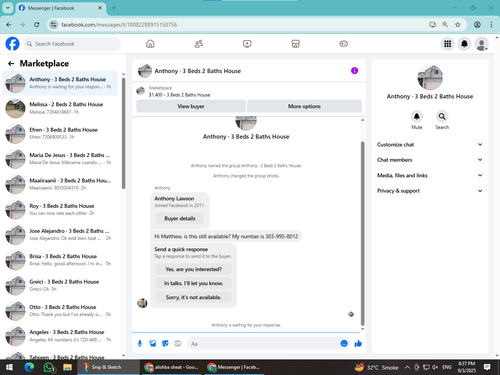Open the Chrome tab search dropdown

click(x=7, y=8)
